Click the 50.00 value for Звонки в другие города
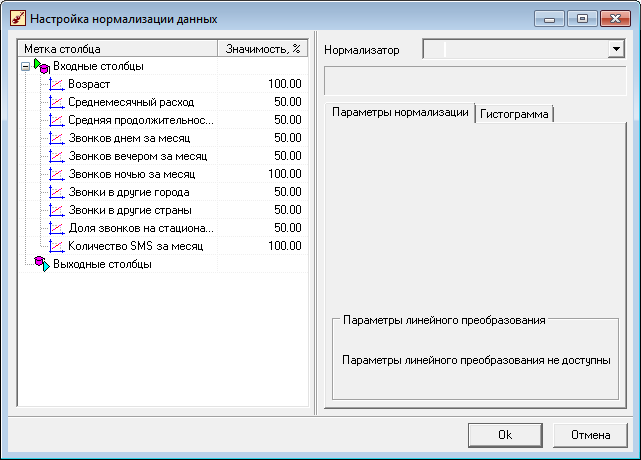Image resolution: width=641 pixels, height=460 pixels. (288, 192)
